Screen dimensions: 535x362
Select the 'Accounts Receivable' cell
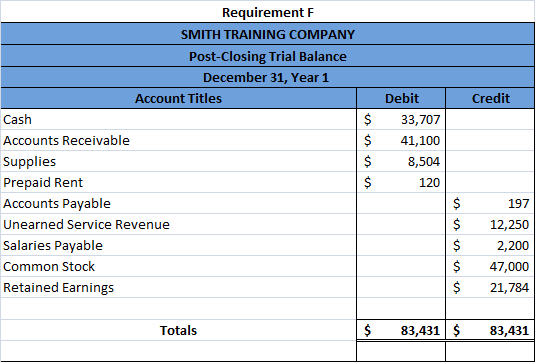pos(178,141)
